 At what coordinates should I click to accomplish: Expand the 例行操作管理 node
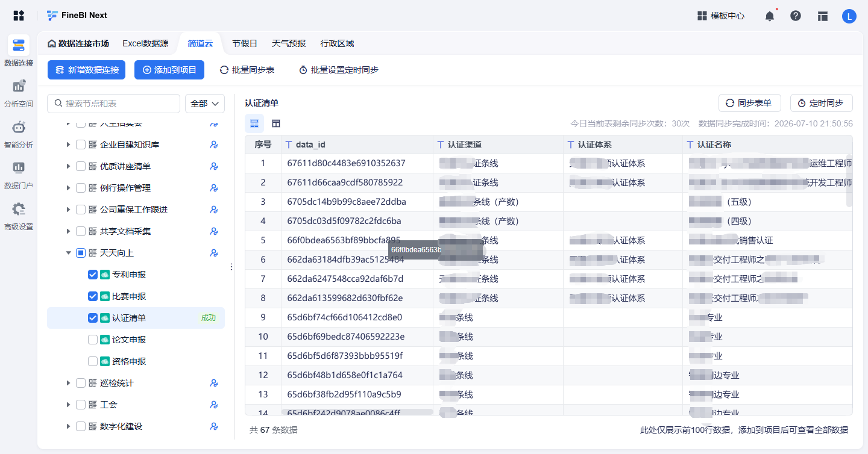point(68,188)
